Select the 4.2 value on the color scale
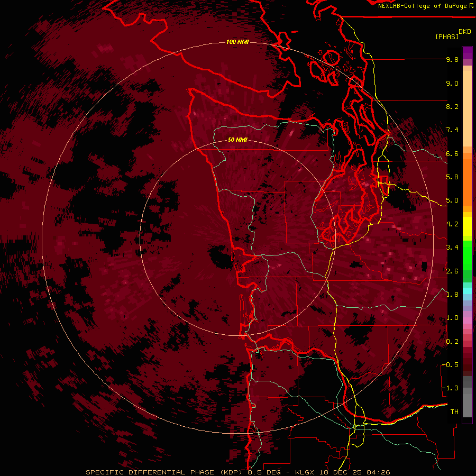Screen dimensions: 476x476 pos(452,224)
